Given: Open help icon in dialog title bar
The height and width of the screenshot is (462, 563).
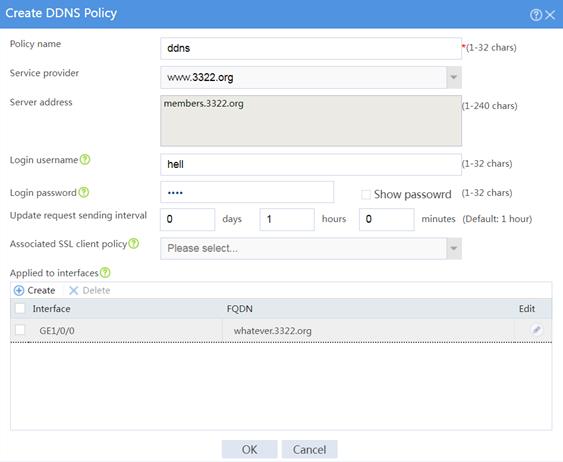Looking at the screenshot, I should (x=536, y=15).
